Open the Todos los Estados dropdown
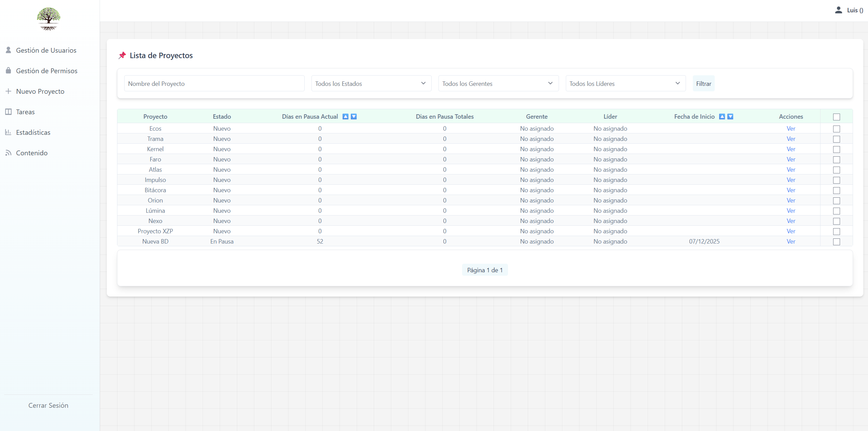Image resolution: width=868 pixels, height=431 pixels. coord(371,83)
